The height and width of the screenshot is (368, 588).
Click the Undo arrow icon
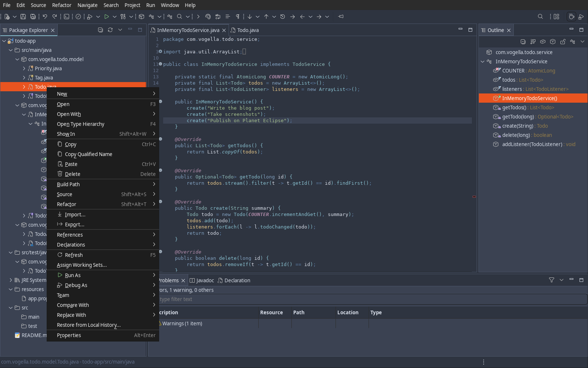tap(45, 17)
